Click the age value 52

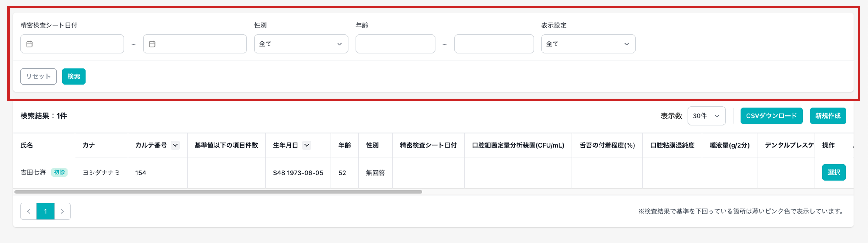342,173
